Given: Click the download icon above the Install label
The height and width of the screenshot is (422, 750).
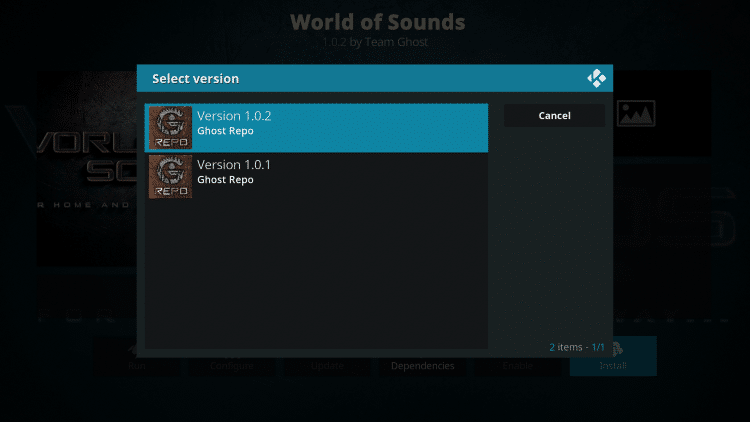Looking at the screenshot, I should click(617, 349).
